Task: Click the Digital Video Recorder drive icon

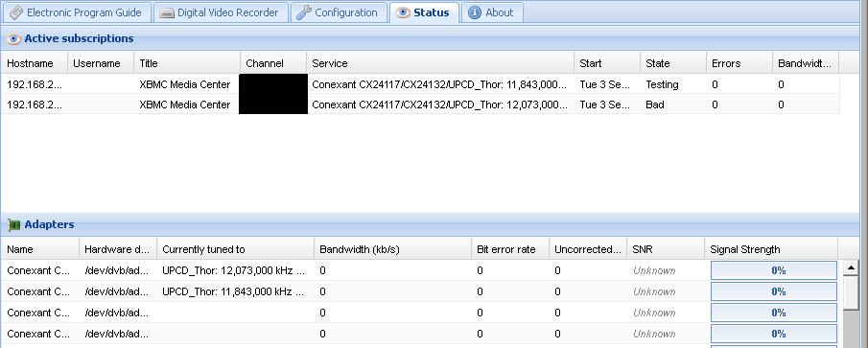Action: point(167,12)
